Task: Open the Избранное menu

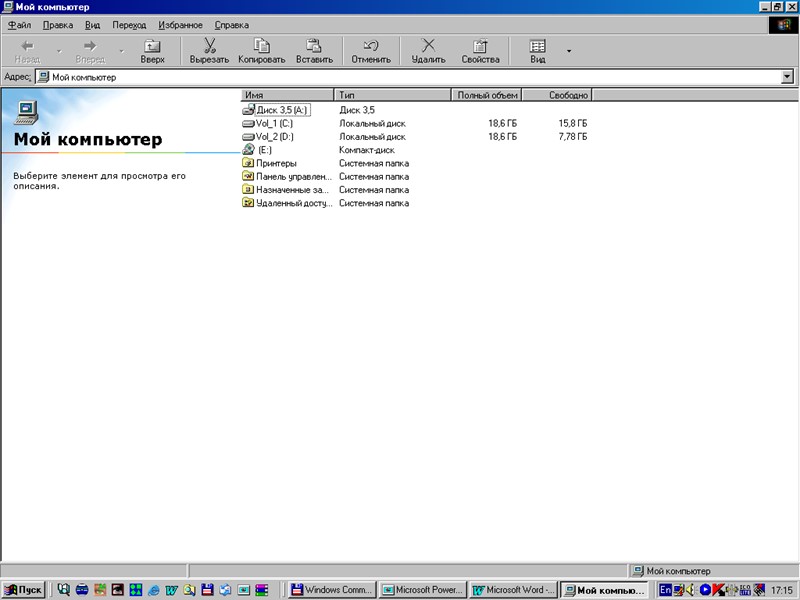Action: [x=180, y=25]
